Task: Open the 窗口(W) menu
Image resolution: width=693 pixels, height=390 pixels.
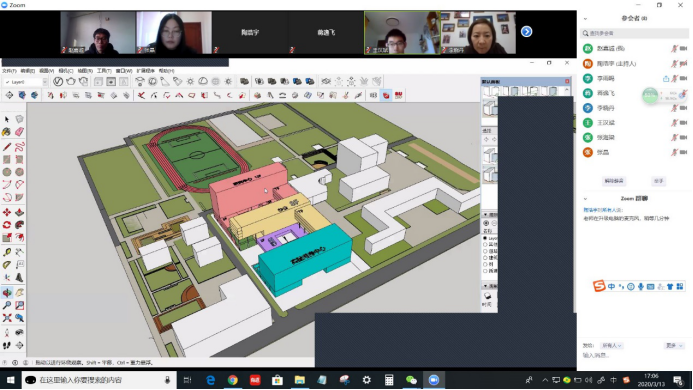Action: coord(124,71)
